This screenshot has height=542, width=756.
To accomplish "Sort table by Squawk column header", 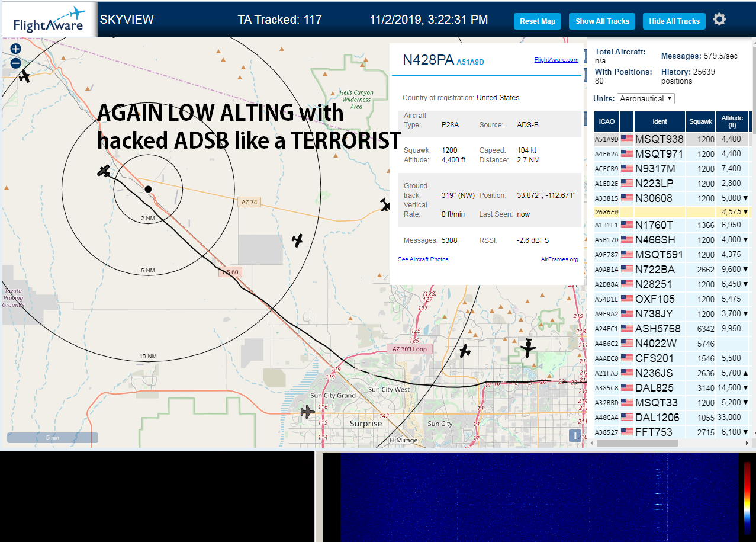I will pos(700,121).
